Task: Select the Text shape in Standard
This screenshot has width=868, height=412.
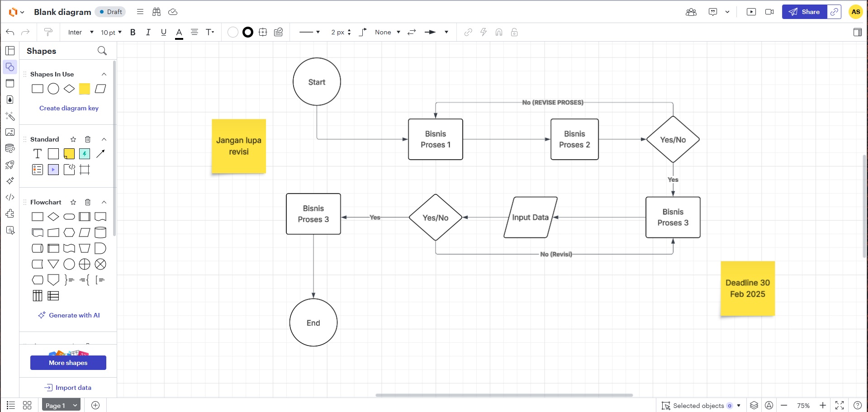Action: 38,154
